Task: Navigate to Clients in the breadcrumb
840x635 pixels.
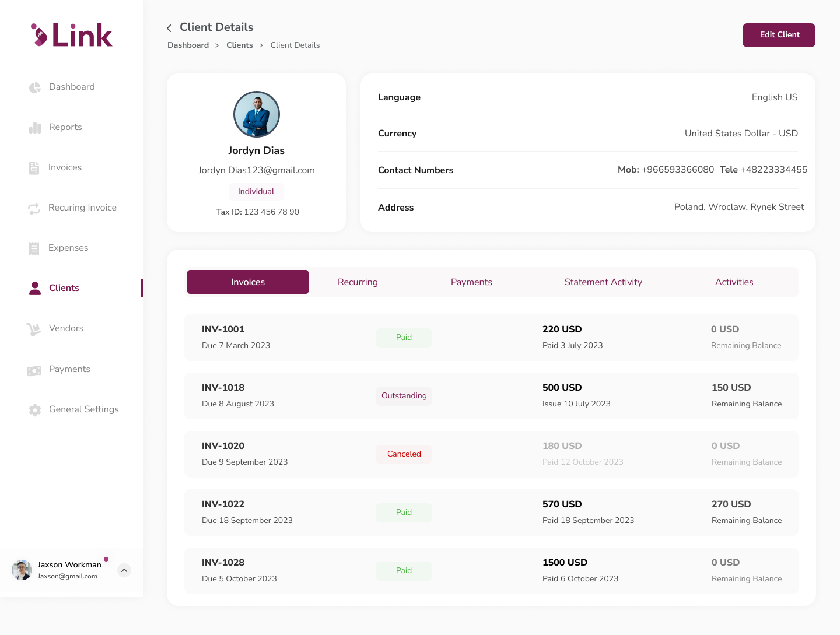Action: click(239, 45)
